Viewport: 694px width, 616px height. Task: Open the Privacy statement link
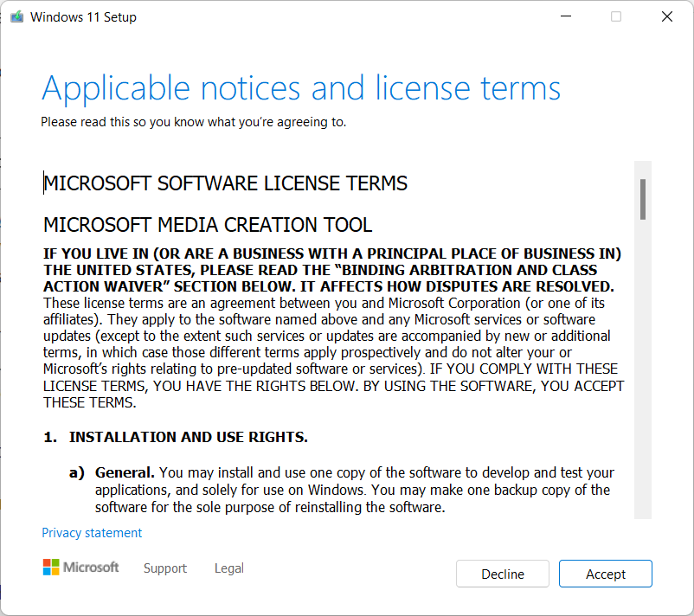(x=91, y=532)
